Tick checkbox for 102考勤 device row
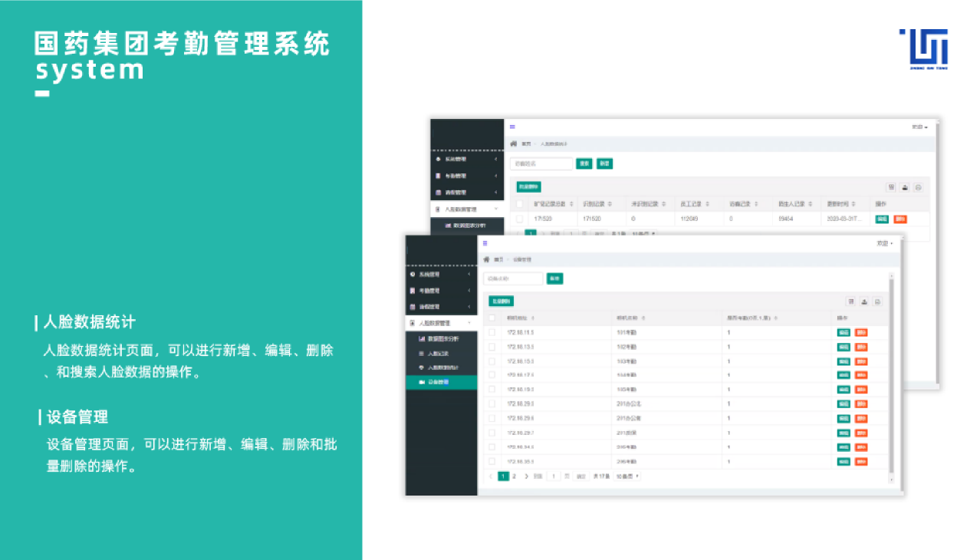The image size is (980, 560). [x=492, y=347]
